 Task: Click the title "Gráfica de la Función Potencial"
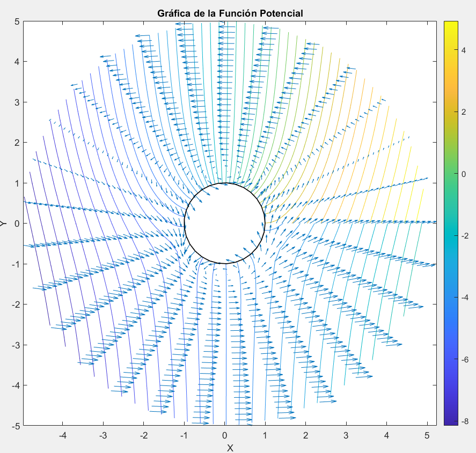click(230, 13)
